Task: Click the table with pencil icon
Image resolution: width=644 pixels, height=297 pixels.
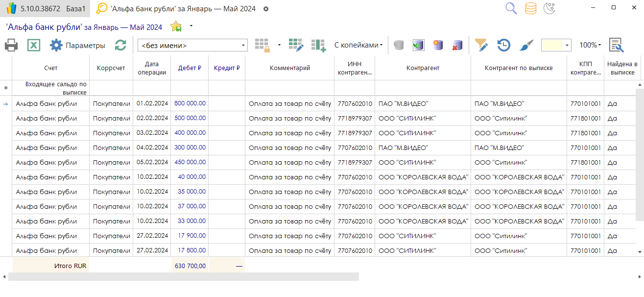Action: pos(296,45)
